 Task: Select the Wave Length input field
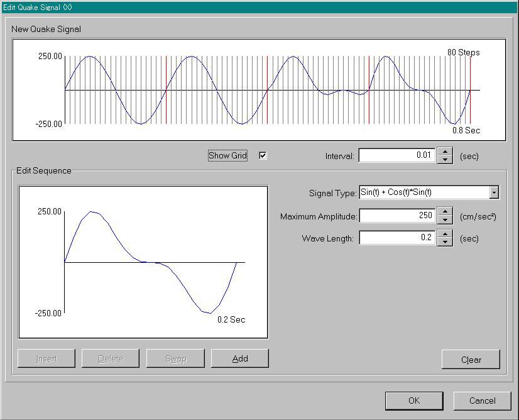pyautogui.click(x=397, y=238)
